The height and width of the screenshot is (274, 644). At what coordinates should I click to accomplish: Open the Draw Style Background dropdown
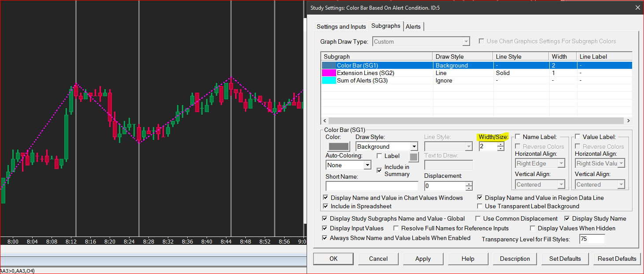(x=386, y=146)
